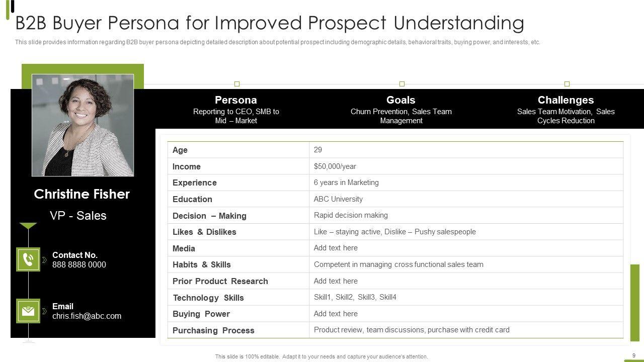Click the Buying Power 'Add text here' field

[x=336, y=314]
